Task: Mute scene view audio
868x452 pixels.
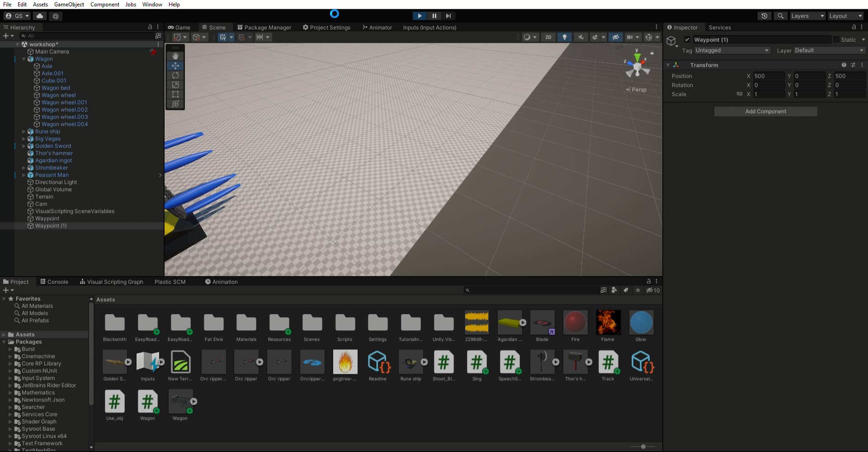Action: pos(581,37)
